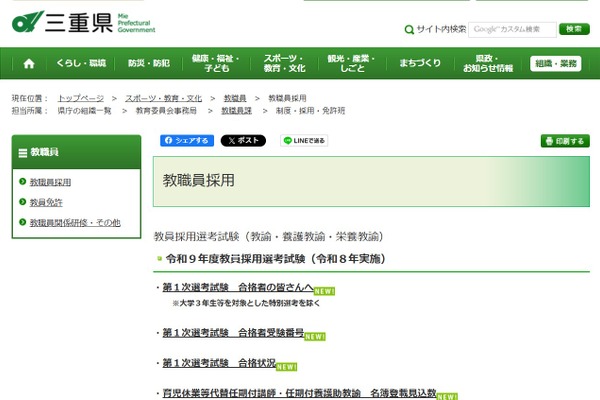Post page to X
This screenshot has height=400, width=600.
pos(243,140)
